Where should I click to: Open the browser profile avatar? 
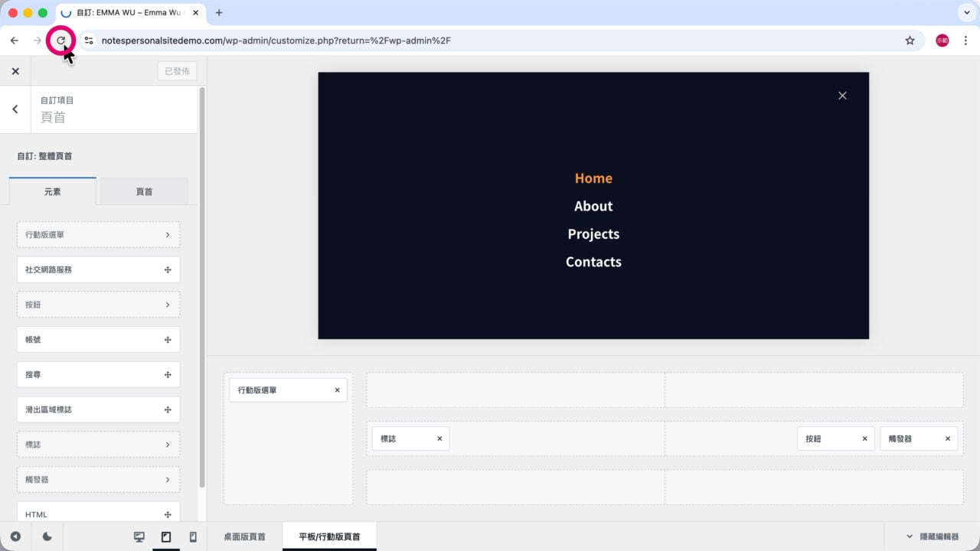point(942,41)
